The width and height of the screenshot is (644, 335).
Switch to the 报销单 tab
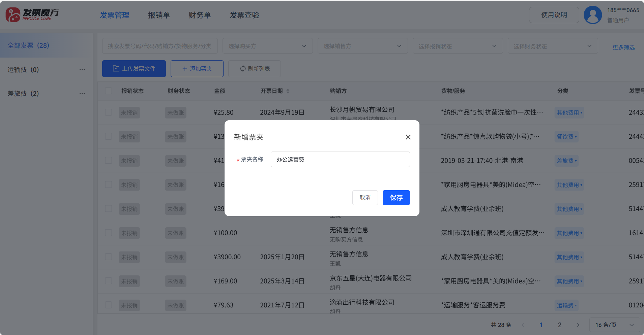(159, 15)
